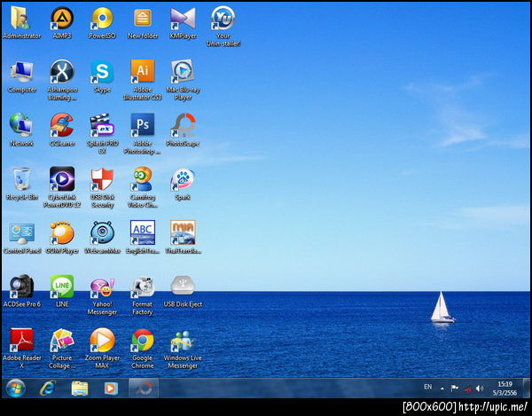
Task: Select Zoom Player MAX shortcut
Action: 102,340
